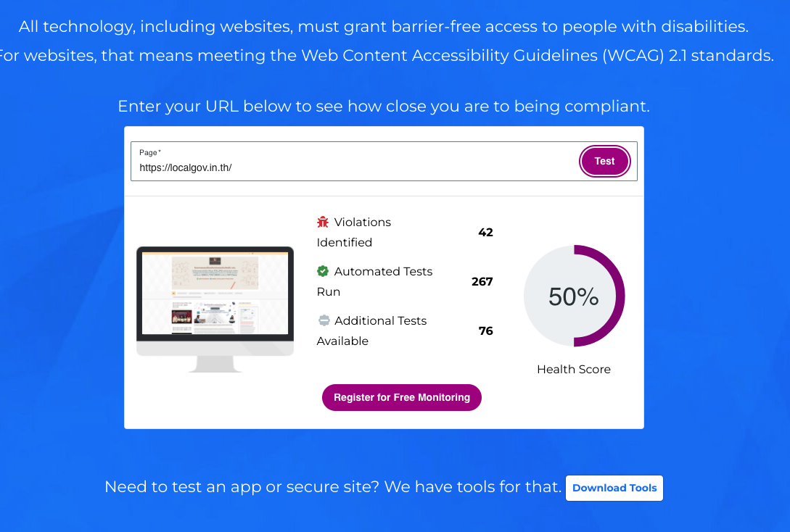Click the Page URL input field

pos(353,161)
